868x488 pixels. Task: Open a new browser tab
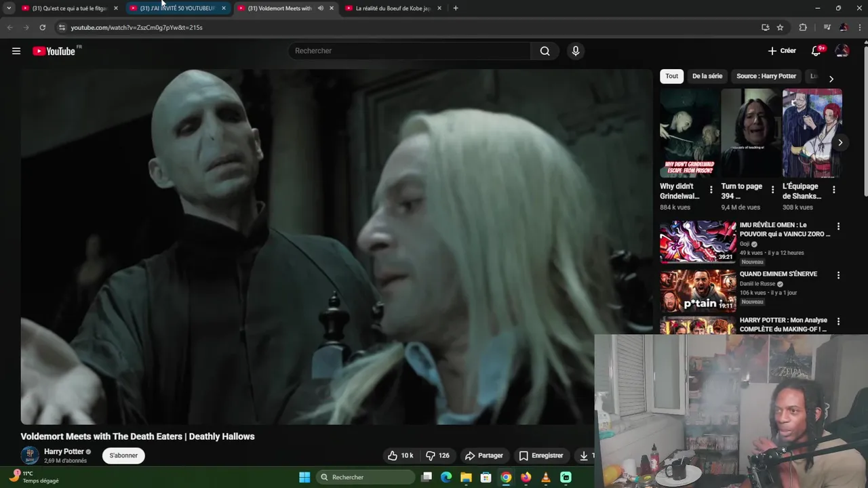(455, 8)
